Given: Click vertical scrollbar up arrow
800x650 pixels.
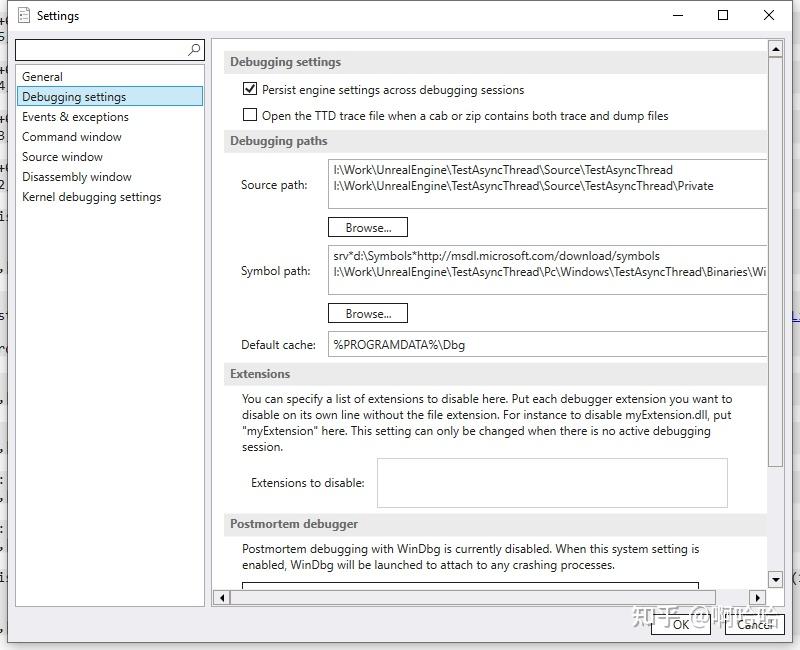Looking at the screenshot, I should click(x=776, y=49).
